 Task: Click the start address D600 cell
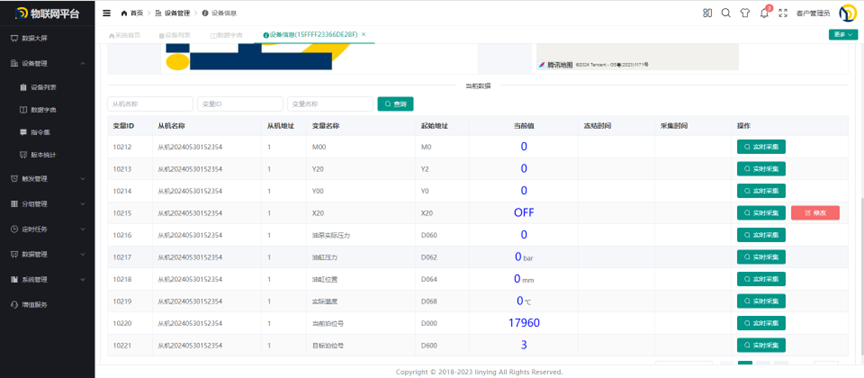pyautogui.click(x=429, y=345)
